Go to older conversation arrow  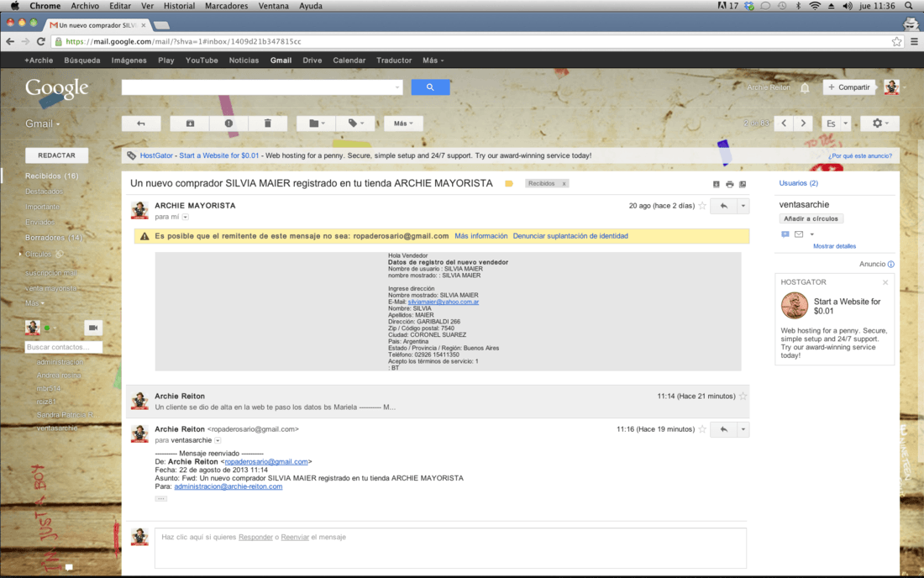(803, 123)
